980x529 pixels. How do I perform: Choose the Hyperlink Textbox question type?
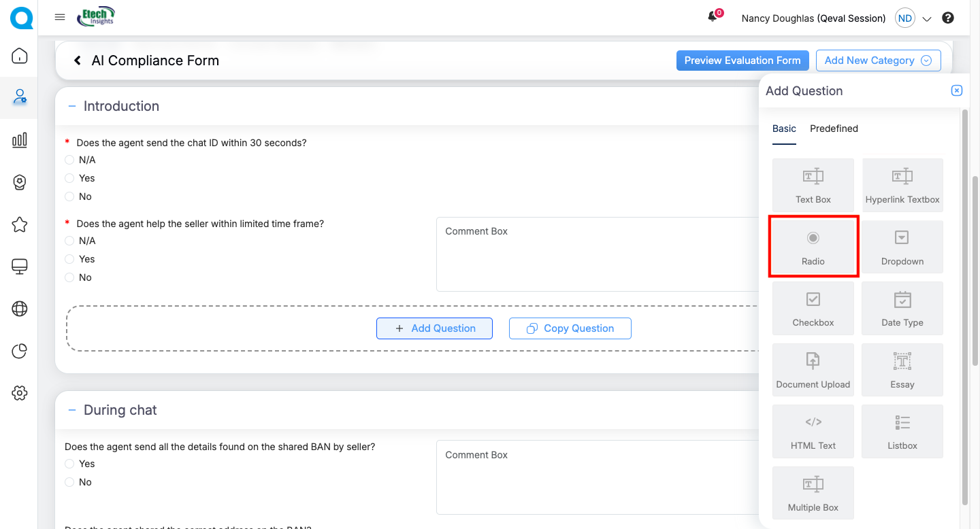[x=902, y=185]
